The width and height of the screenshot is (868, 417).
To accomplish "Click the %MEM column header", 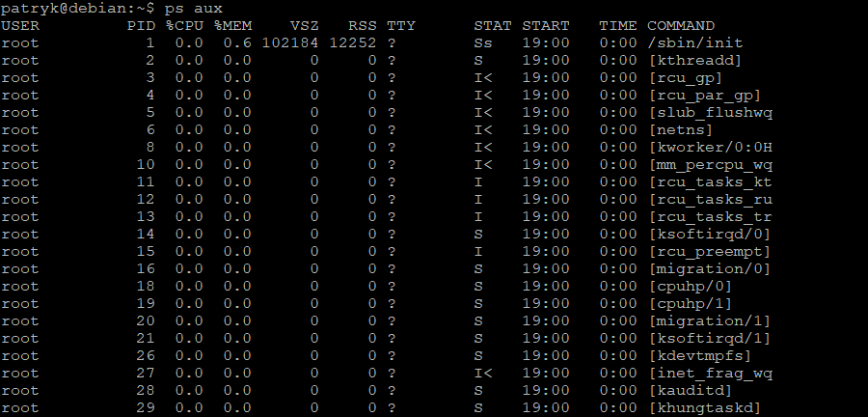I will 232,25.
